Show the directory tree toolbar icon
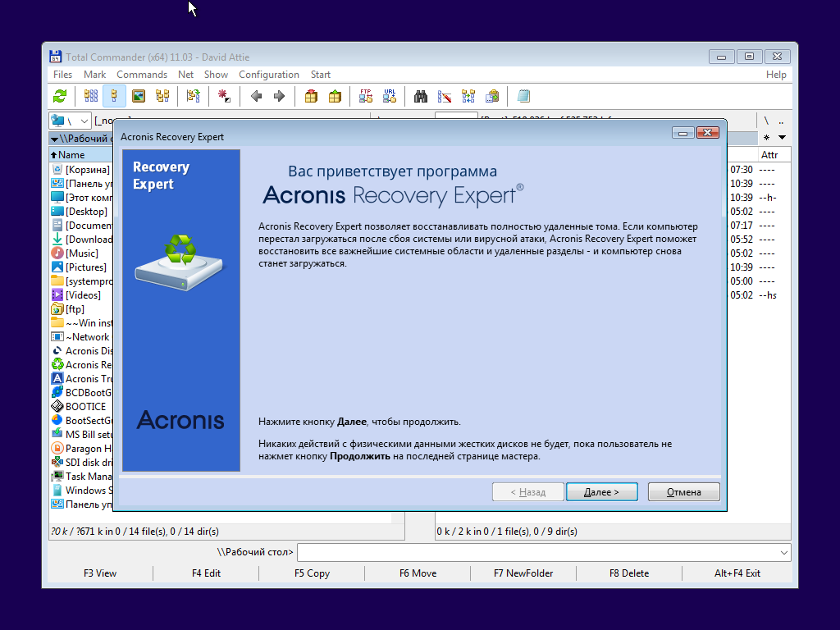840x630 pixels. pos(162,97)
